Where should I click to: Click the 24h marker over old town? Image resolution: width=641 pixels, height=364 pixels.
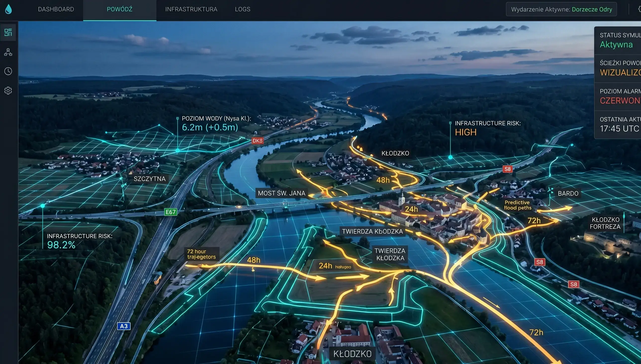(x=411, y=209)
